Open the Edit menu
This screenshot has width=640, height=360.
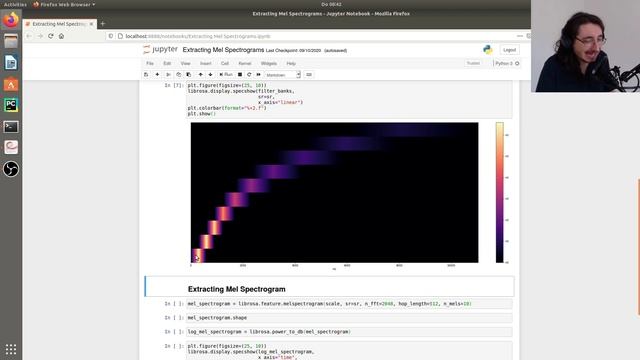tap(167, 64)
